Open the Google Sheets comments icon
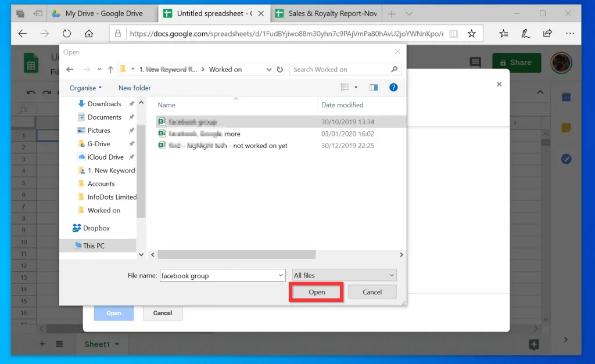The image size is (595, 364). [x=475, y=63]
